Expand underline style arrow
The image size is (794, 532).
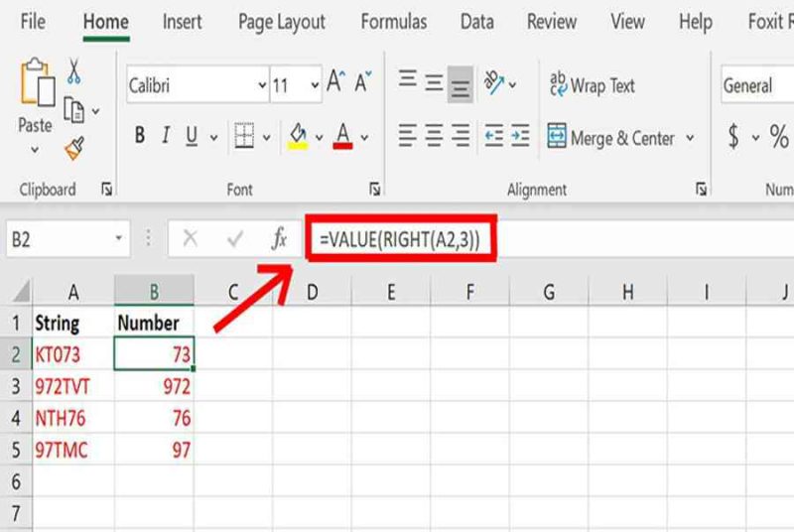[x=213, y=137]
